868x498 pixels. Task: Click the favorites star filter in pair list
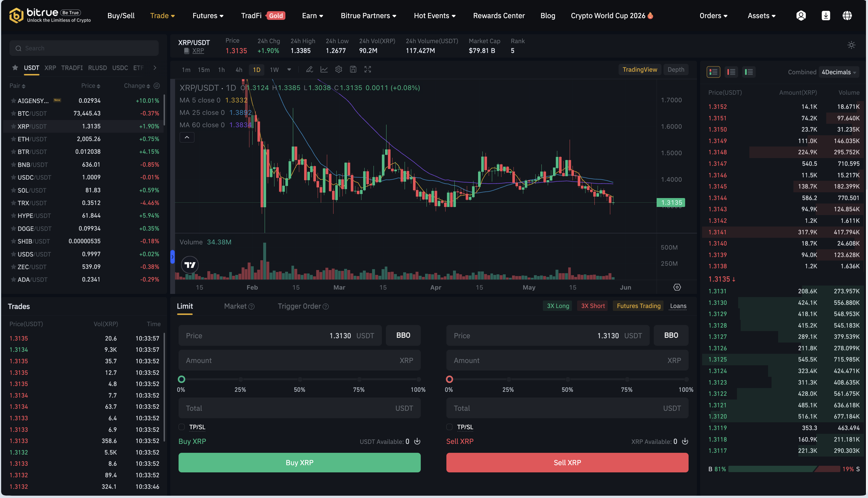point(15,68)
